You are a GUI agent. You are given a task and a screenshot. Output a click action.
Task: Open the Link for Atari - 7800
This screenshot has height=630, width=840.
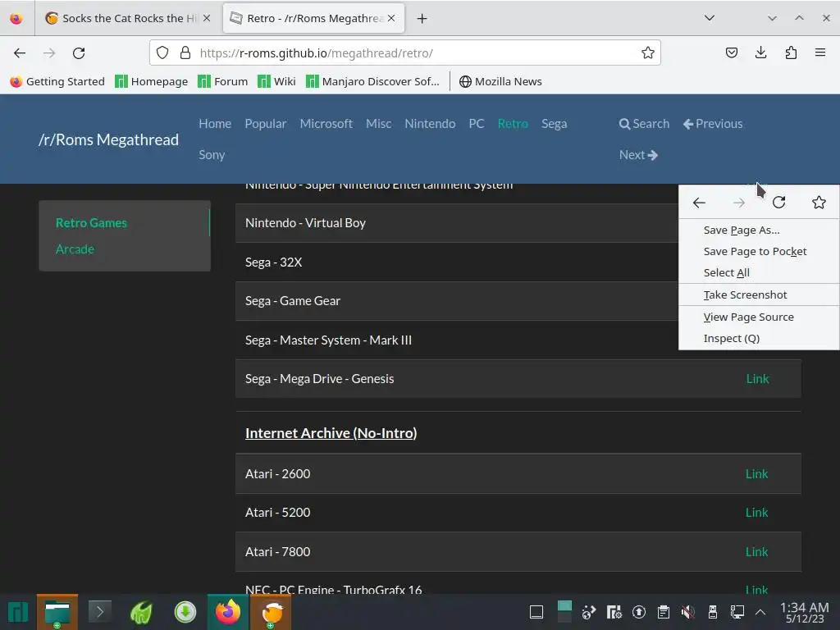pyautogui.click(x=756, y=552)
